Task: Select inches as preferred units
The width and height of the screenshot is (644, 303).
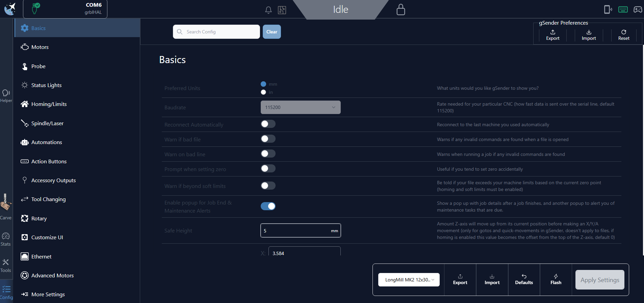Action: (263, 92)
